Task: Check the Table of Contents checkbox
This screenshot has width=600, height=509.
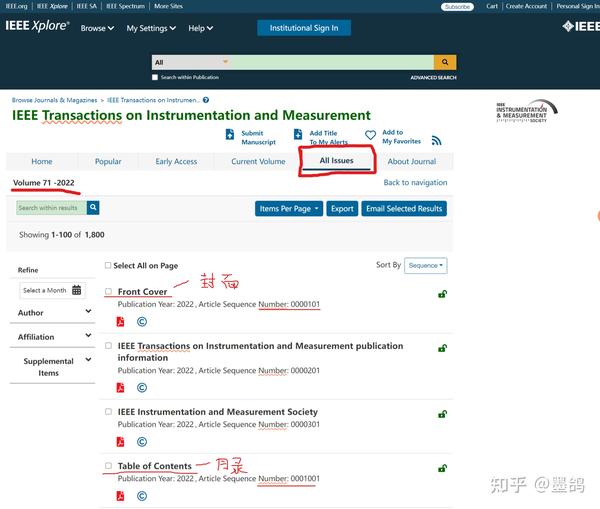Action: [x=108, y=466]
